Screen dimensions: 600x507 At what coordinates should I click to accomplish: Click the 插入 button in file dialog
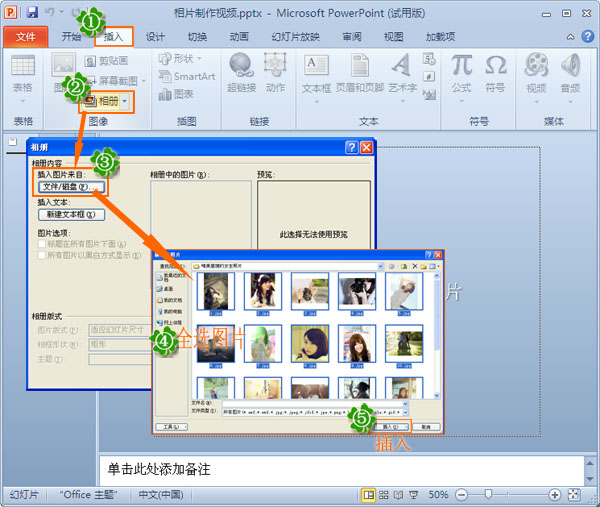pos(391,427)
